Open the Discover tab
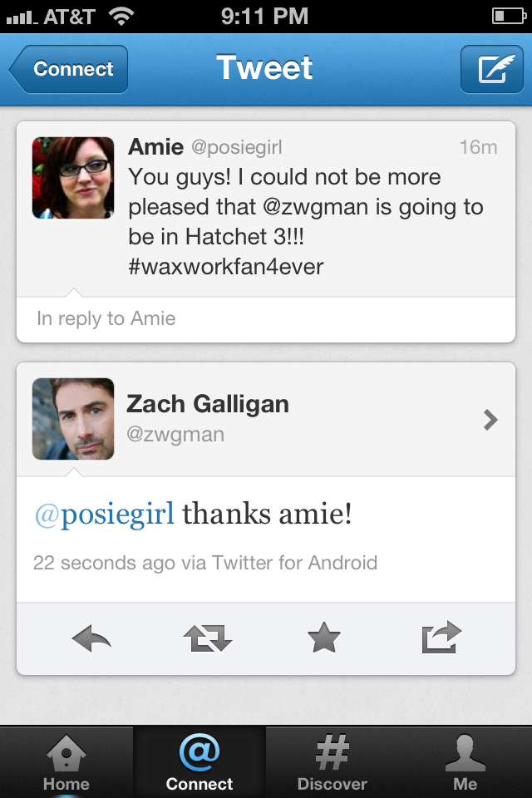This screenshot has height=798, width=532. 332,763
